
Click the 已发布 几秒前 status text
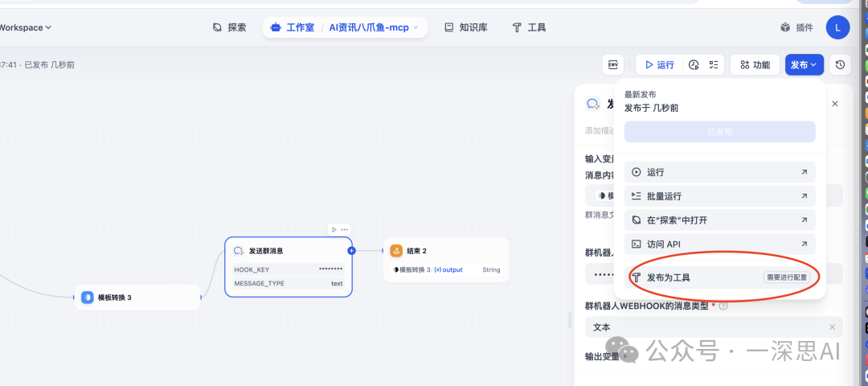pos(49,65)
